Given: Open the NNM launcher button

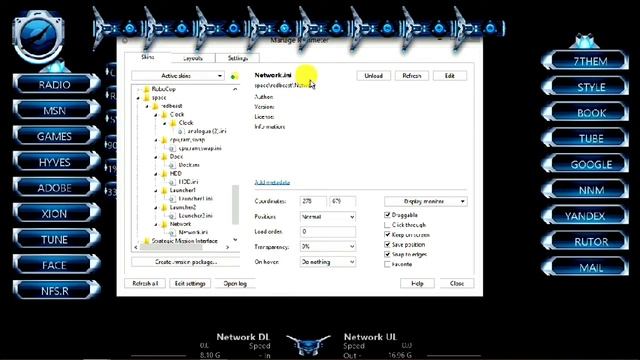Looking at the screenshot, I should [x=586, y=190].
